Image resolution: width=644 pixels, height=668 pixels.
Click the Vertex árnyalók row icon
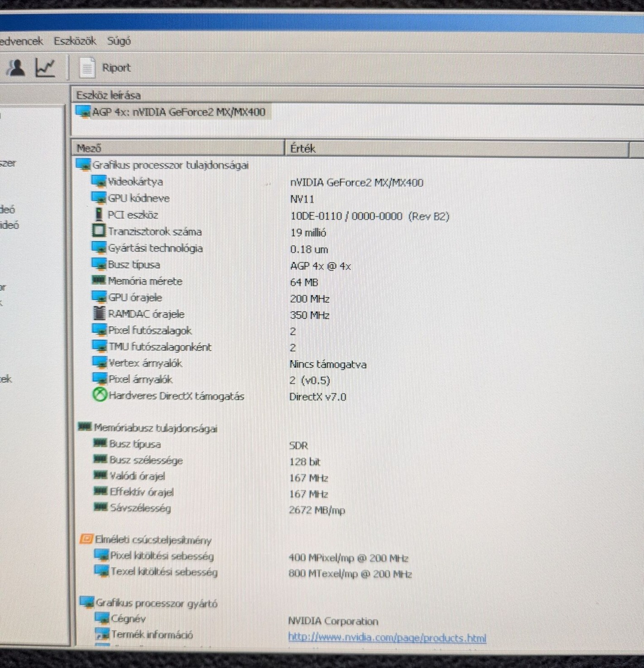[99, 363]
